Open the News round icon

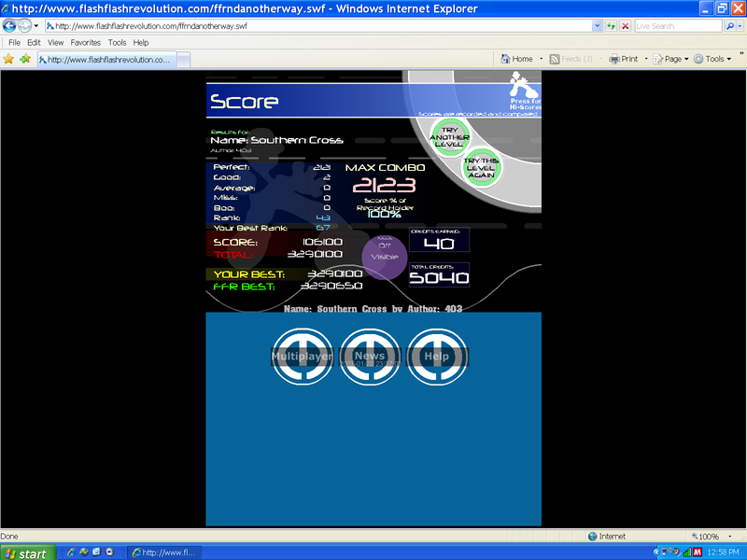coord(370,356)
